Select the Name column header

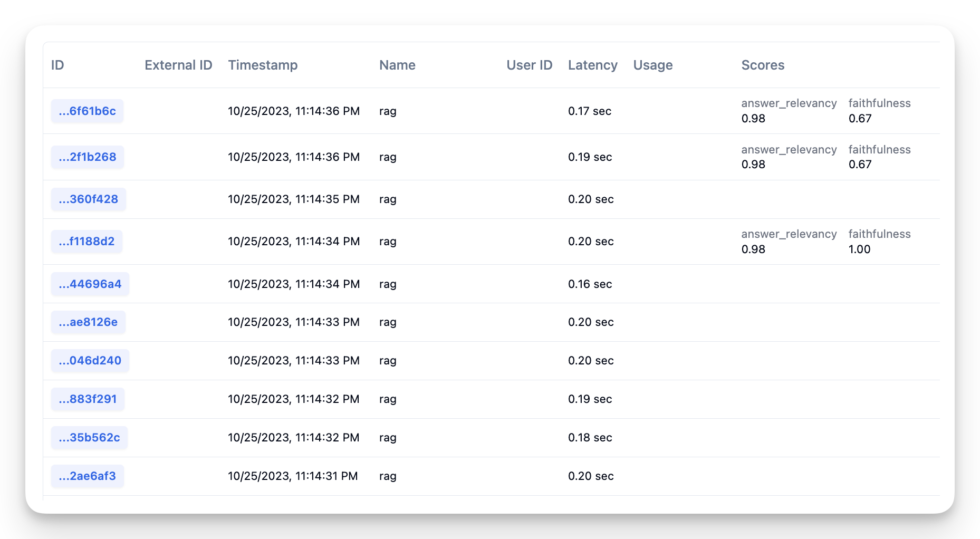pyautogui.click(x=397, y=65)
